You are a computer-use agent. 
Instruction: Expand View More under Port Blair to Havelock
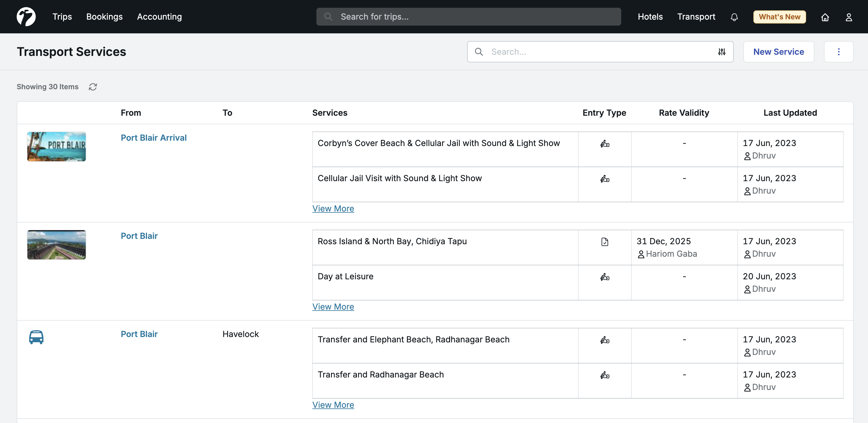(333, 405)
